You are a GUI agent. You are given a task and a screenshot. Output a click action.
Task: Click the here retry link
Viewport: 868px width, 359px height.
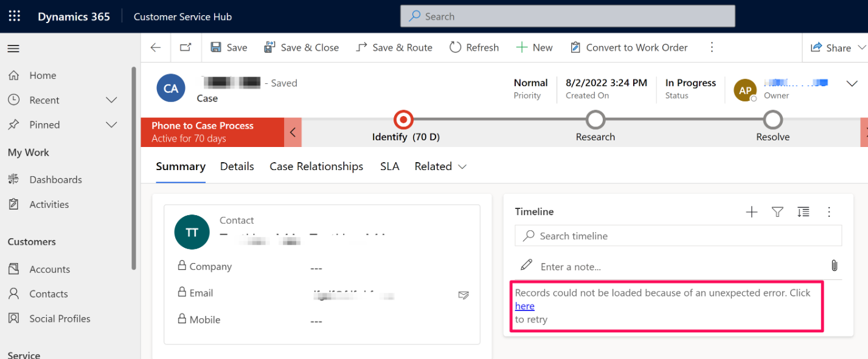click(x=525, y=306)
